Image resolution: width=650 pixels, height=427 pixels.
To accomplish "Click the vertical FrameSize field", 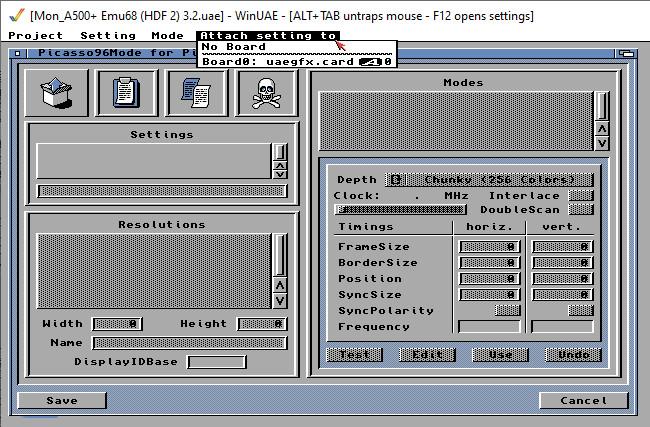I will (x=563, y=247).
